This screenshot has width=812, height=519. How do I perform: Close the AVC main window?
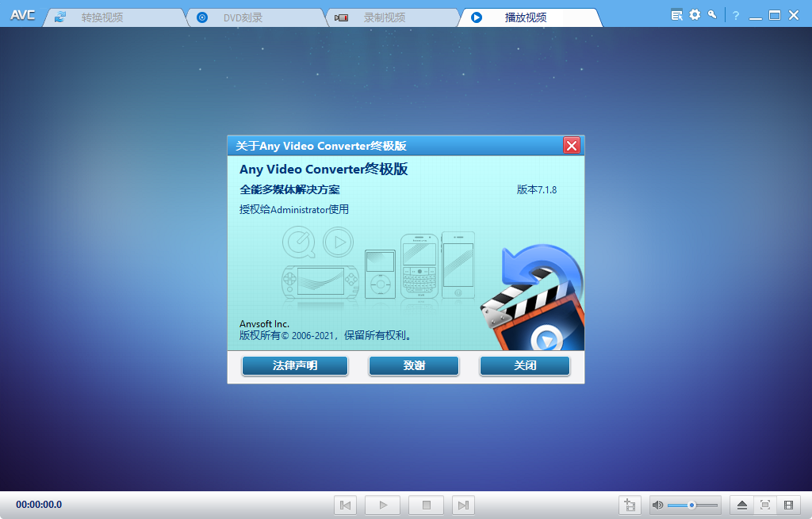pyautogui.click(x=794, y=16)
